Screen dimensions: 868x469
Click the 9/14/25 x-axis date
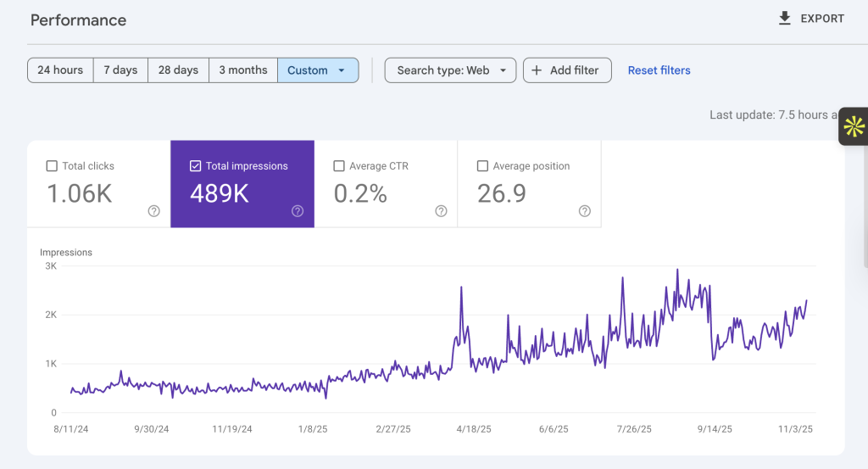click(715, 429)
